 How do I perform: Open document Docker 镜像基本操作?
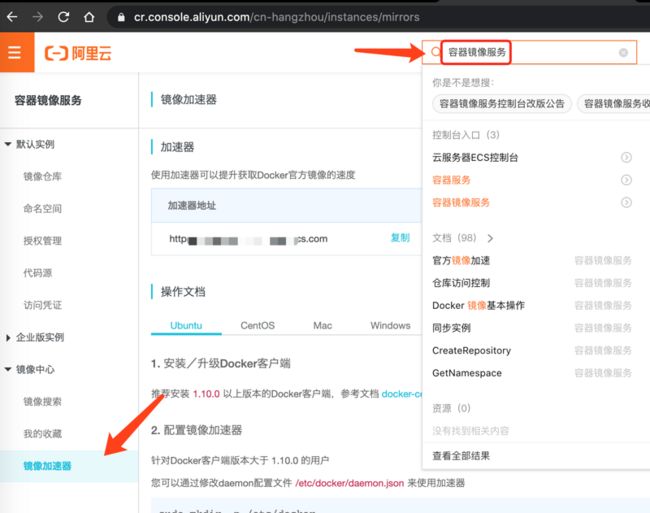tap(478, 305)
